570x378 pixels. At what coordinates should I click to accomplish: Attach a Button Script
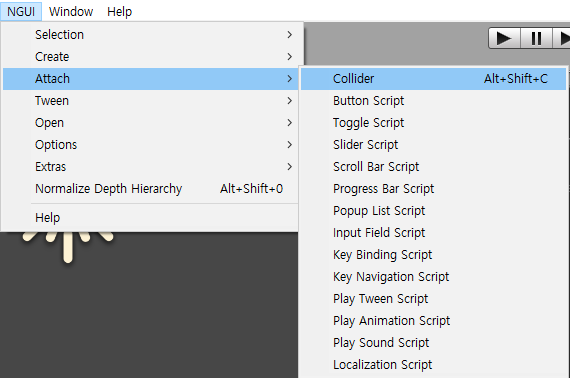coord(433,101)
